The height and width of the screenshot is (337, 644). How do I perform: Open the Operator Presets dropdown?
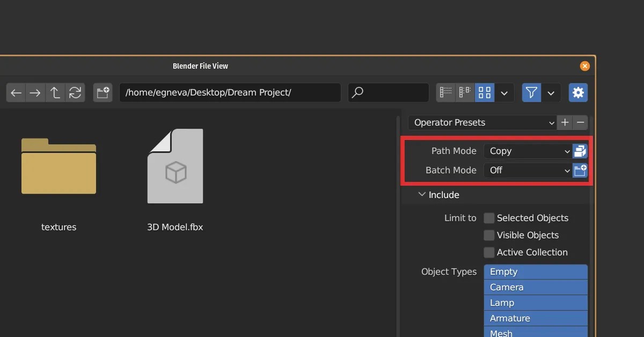click(x=481, y=122)
